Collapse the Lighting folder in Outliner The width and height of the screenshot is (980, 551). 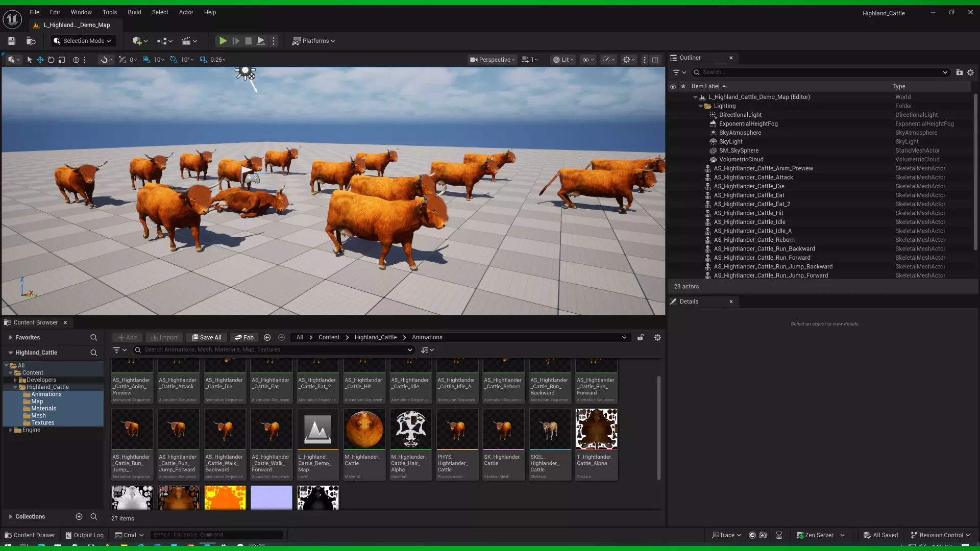[x=701, y=106]
